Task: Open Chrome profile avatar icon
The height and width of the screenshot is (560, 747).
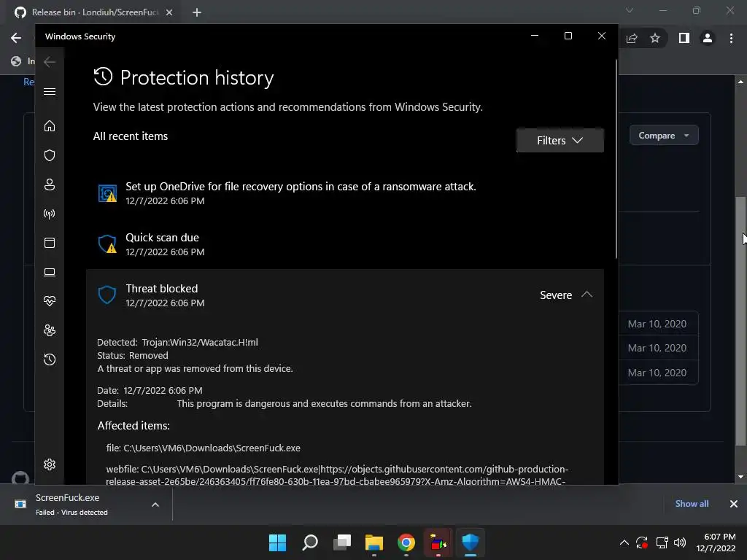Action: [x=708, y=38]
